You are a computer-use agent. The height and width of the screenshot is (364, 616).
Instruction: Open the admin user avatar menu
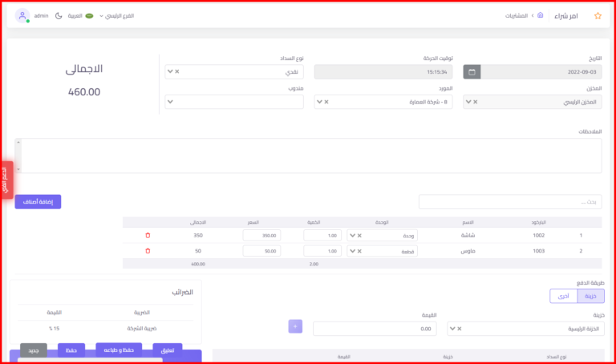pos(22,16)
